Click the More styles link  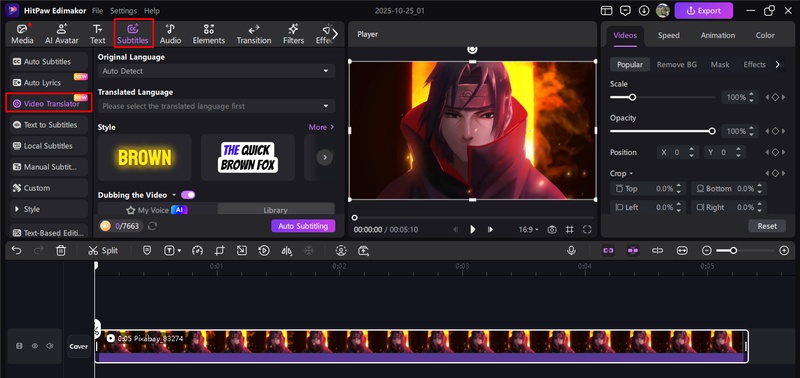(321, 127)
